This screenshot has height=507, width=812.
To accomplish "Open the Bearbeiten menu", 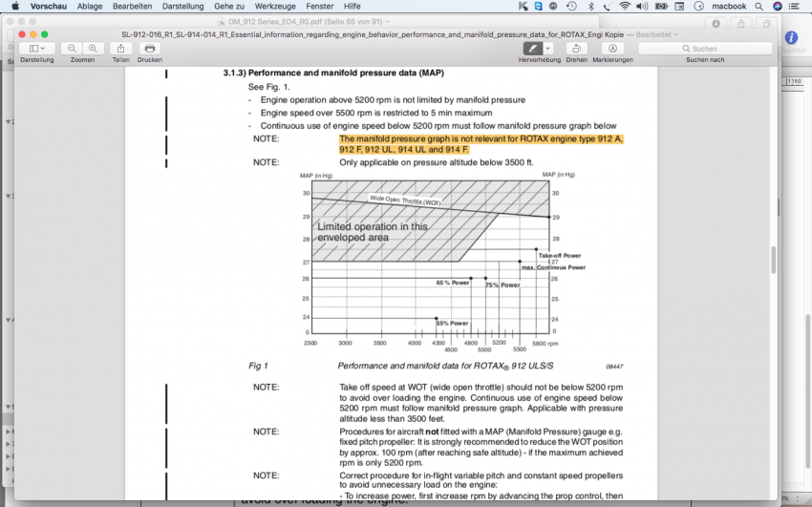I will [133, 7].
